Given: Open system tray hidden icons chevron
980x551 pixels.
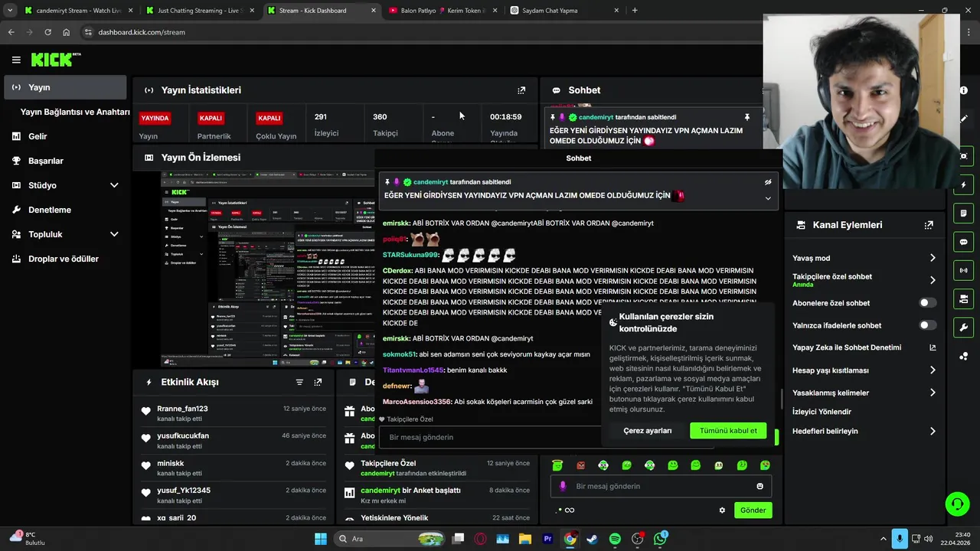Looking at the screenshot, I should click(x=883, y=539).
